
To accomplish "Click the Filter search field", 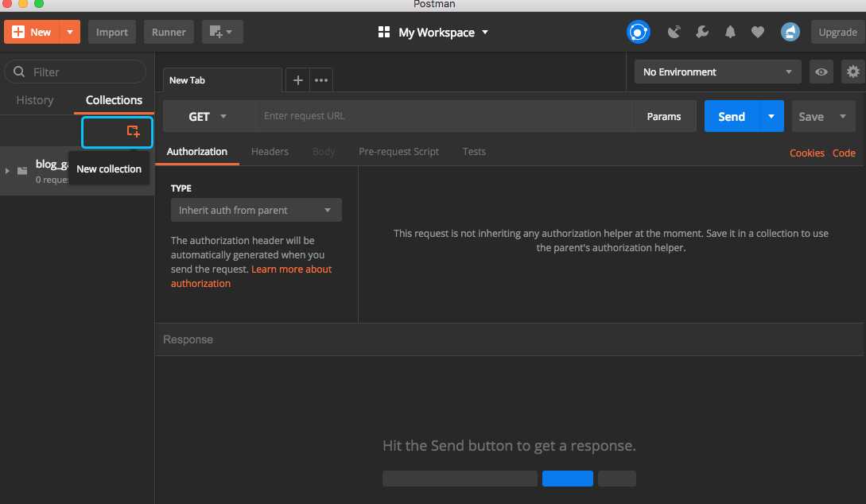I will tap(75, 72).
